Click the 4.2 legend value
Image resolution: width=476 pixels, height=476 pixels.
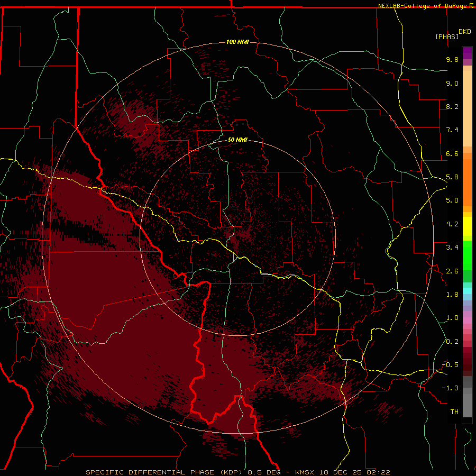tap(452, 224)
